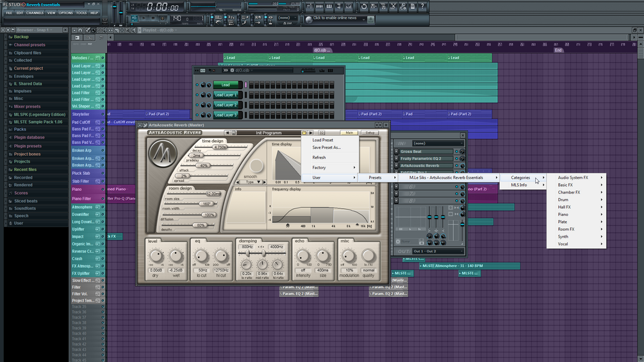This screenshot has height=362, width=644.
Task: Switch to the Main tab in reverb
Action: pos(349,133)
